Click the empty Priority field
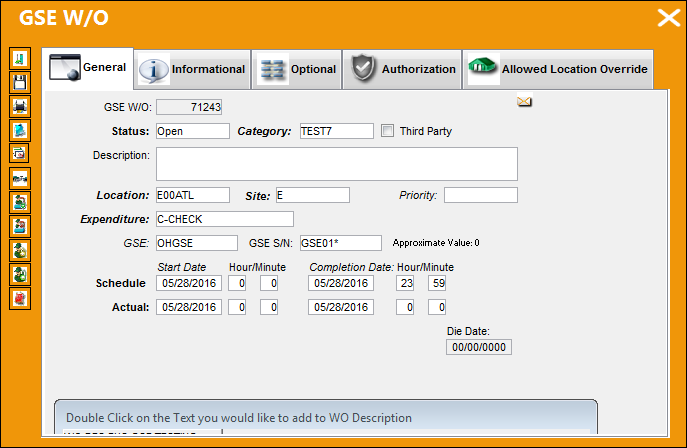 tap(481, 195)
